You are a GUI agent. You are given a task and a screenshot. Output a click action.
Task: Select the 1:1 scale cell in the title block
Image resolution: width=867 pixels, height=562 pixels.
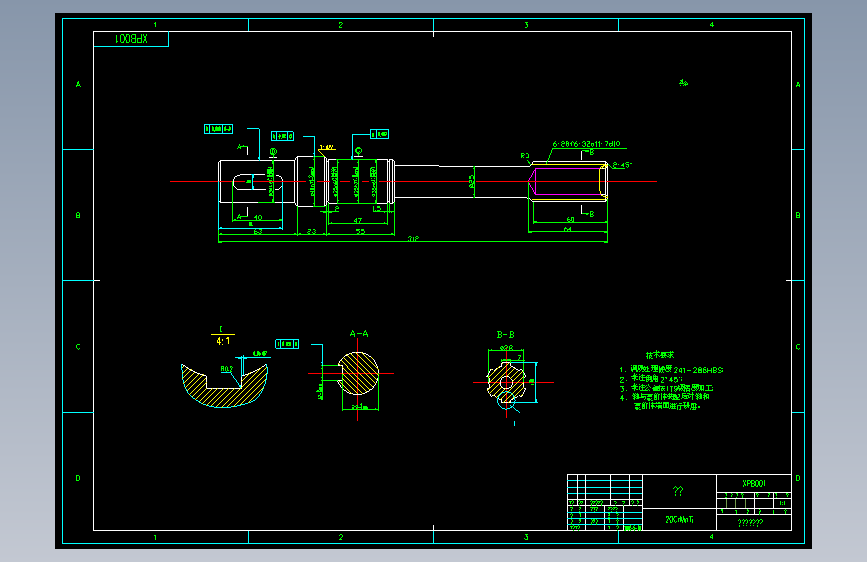click(x=782, y=503)
